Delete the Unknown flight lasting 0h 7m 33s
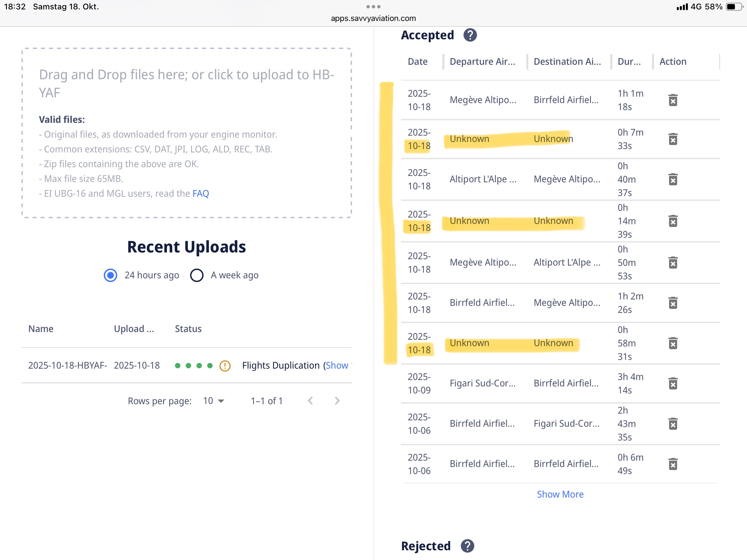This screenshot has height=560, width=747. pos(673,139)
